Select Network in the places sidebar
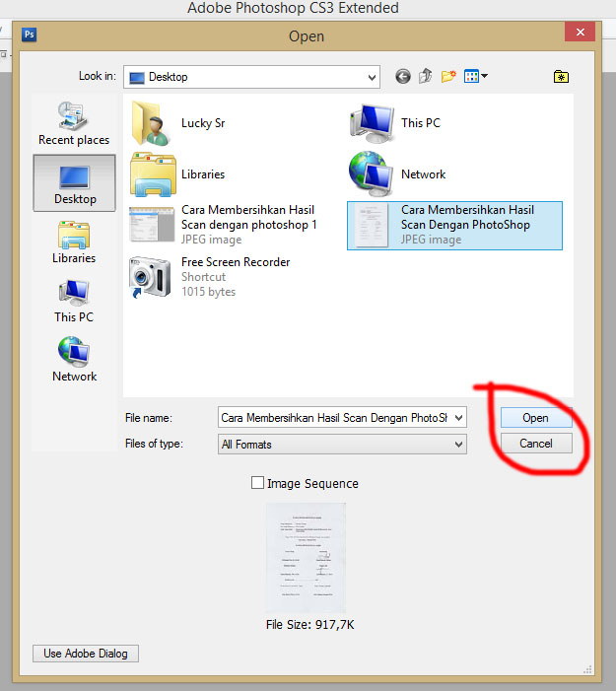616x691 pixels. tap(74, 360)
